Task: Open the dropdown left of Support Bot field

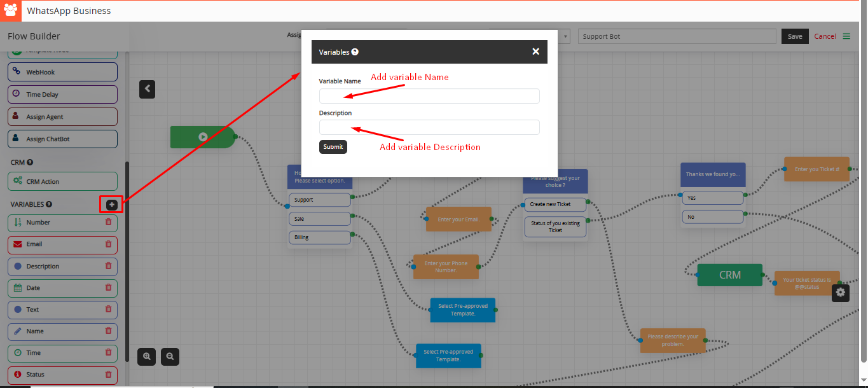Action: [x=564, y=36]
